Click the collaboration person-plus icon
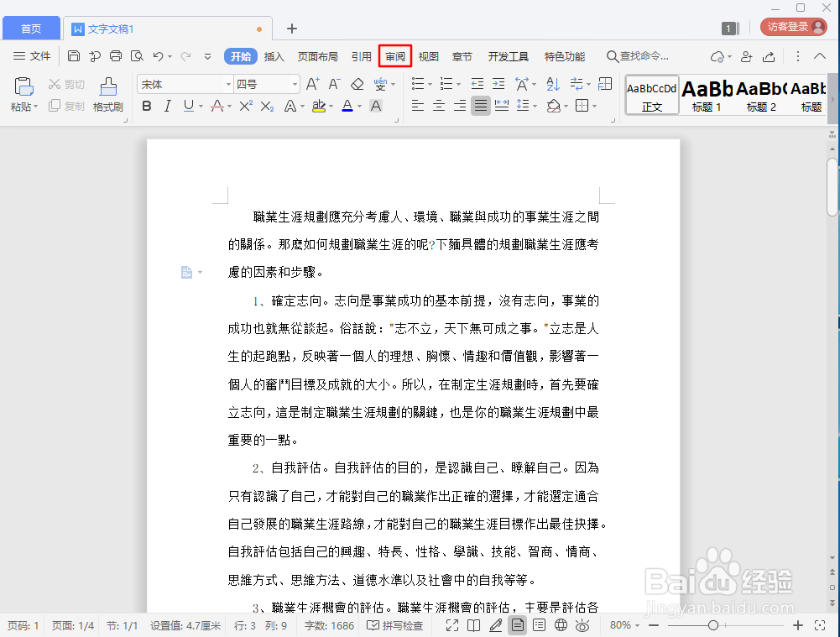The height and width of the screenshot is (637, 840). pyautogui.click(x=746, y=56)
